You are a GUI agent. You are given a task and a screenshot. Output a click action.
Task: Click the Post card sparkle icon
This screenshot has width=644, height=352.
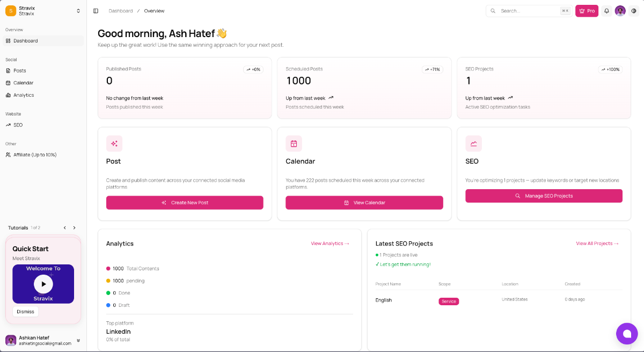tap(114, 143)
